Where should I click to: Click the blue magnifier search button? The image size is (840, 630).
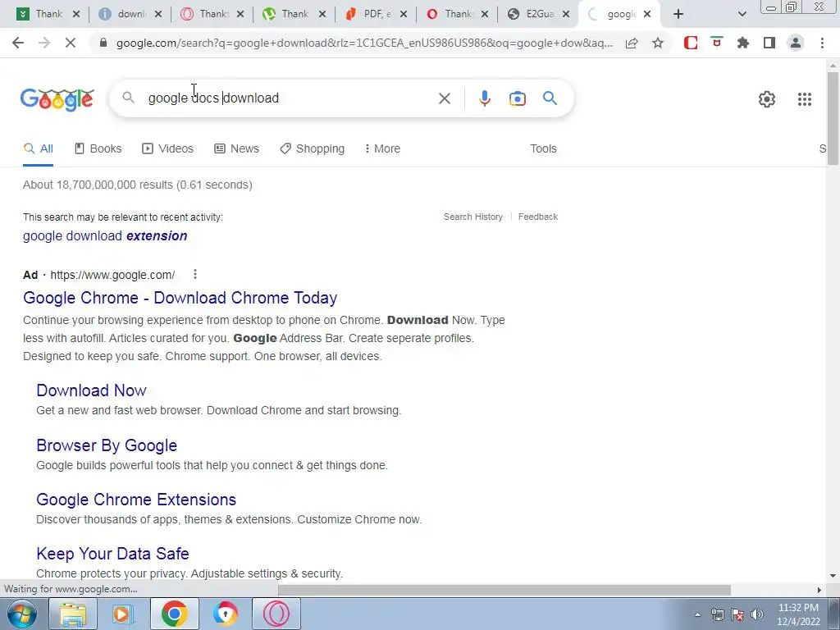550,98
